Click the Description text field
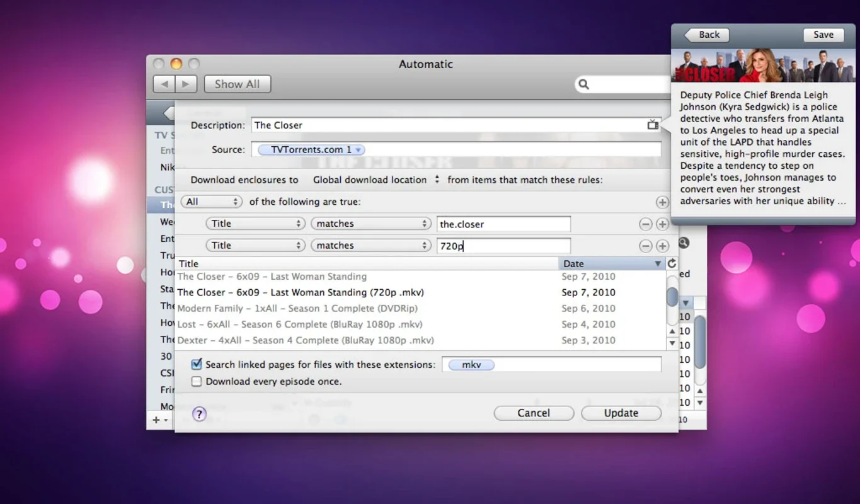The width and height of the screenshot is (860, 504). coord(456,125)
